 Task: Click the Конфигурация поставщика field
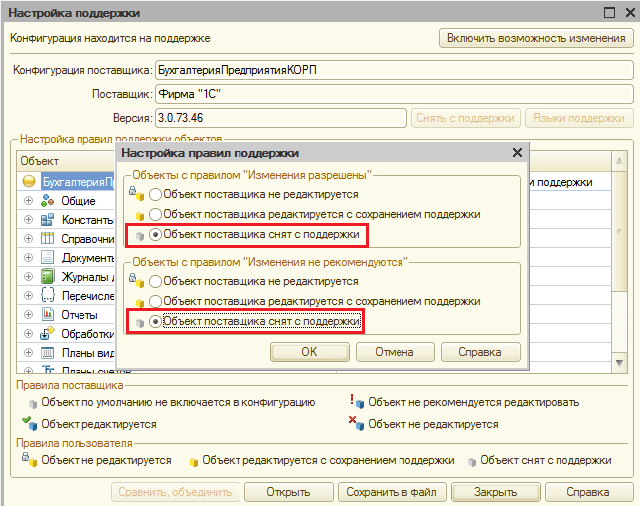pos(394,70)
